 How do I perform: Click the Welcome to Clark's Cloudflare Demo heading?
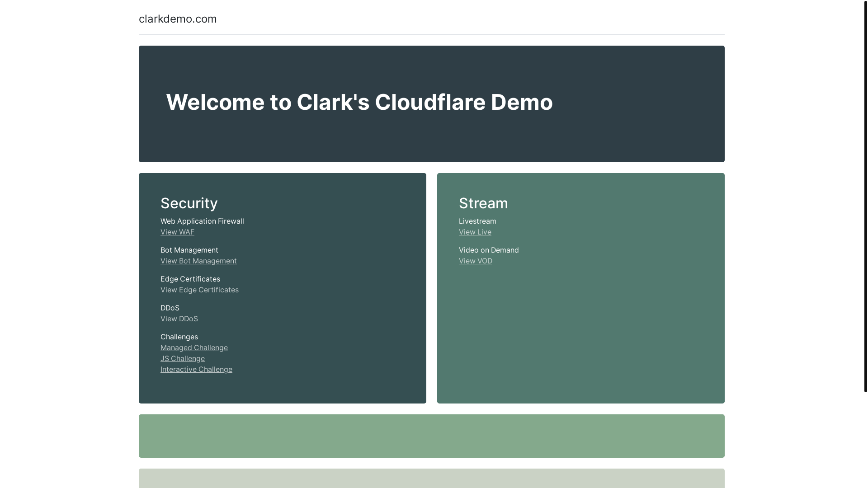[x=359, y=102]
